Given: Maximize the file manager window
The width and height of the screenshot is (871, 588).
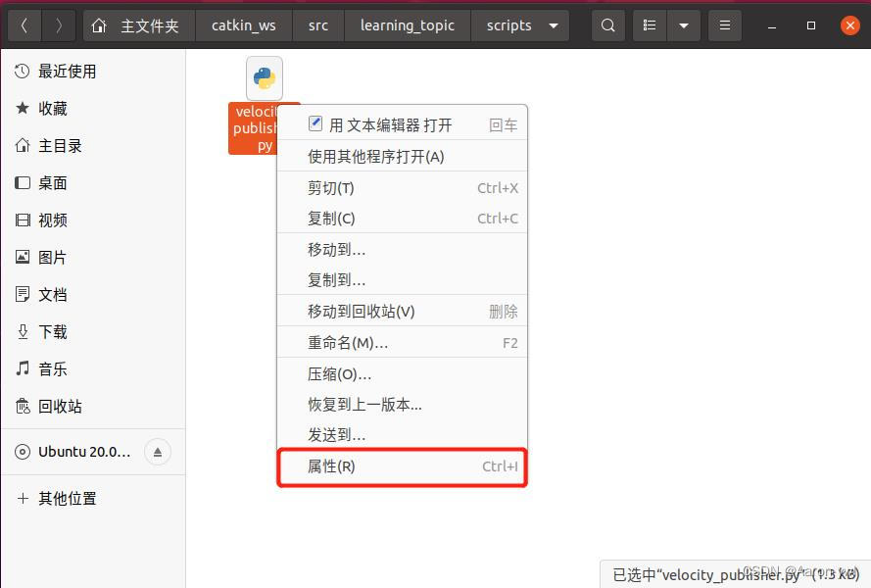Looking at the screenshot, I should click(811, 25).
